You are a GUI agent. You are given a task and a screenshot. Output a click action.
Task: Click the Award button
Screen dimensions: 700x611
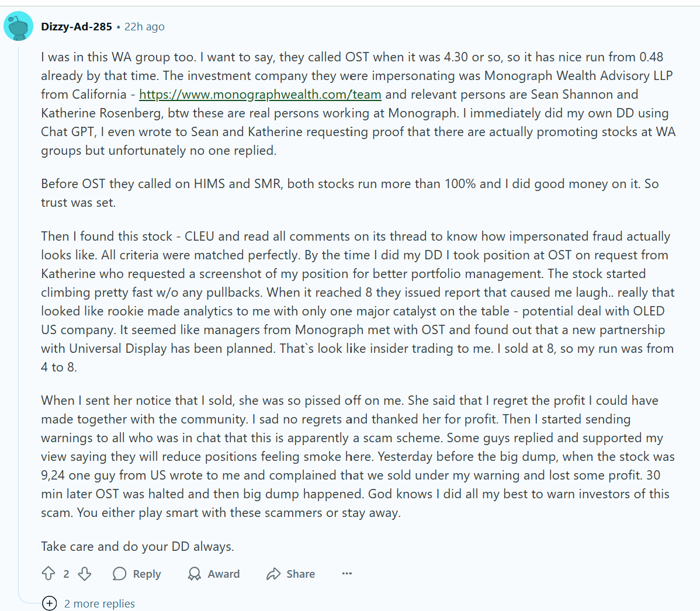coord(224,574)
